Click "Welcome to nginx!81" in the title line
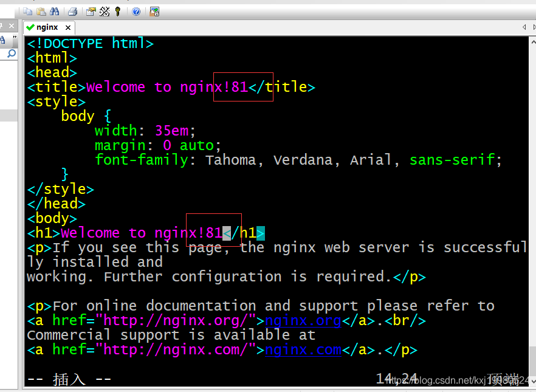The height and width of the screenshot is (392, 536). click(167, 87)
